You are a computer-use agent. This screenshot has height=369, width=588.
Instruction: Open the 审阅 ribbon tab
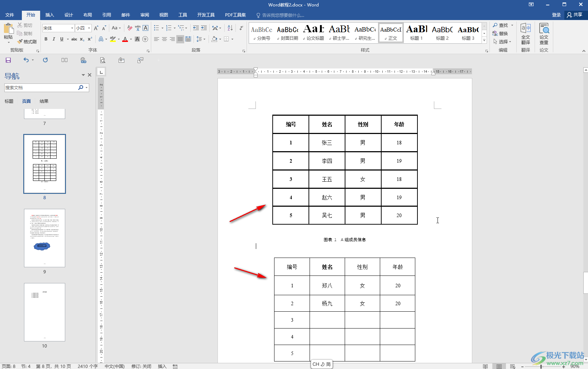145,15
